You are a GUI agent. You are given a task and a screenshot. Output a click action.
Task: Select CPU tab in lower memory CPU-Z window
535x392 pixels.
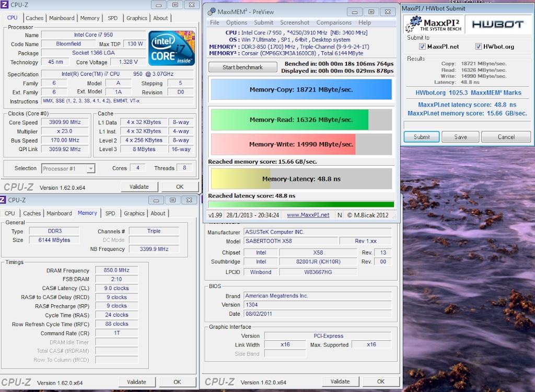click(x=9, y=213)
